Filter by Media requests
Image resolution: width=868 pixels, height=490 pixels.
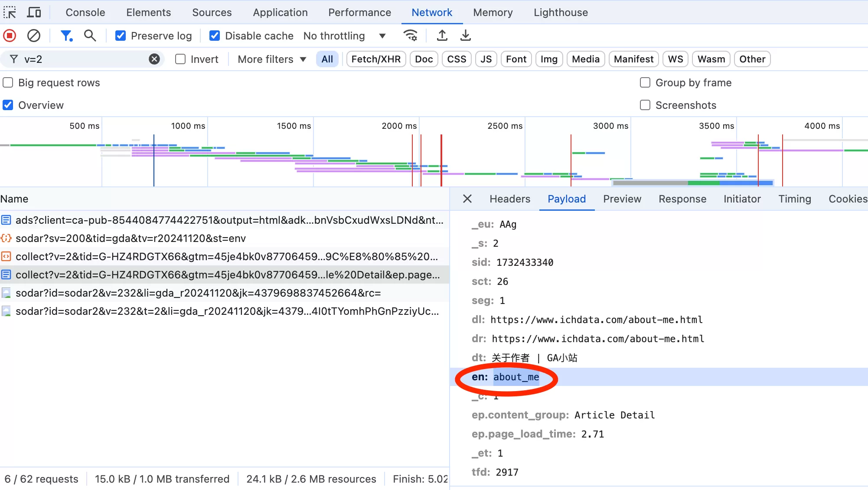[x=586, y=59]
